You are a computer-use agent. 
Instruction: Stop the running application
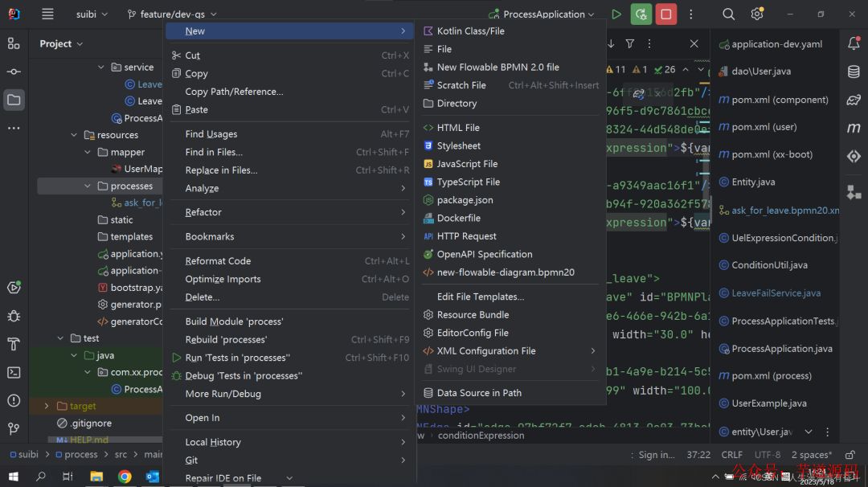666,14
